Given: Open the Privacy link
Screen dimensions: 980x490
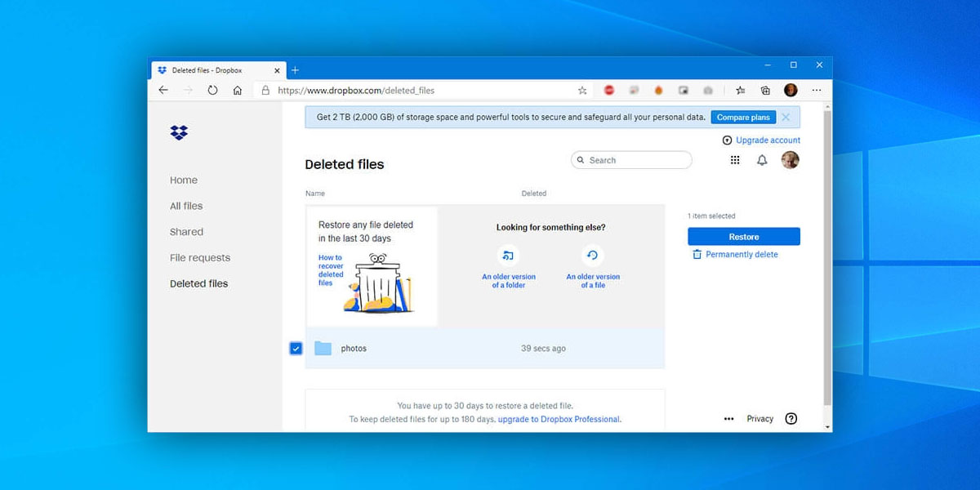Looking at the screenshot, I should (x=759, y=419).
